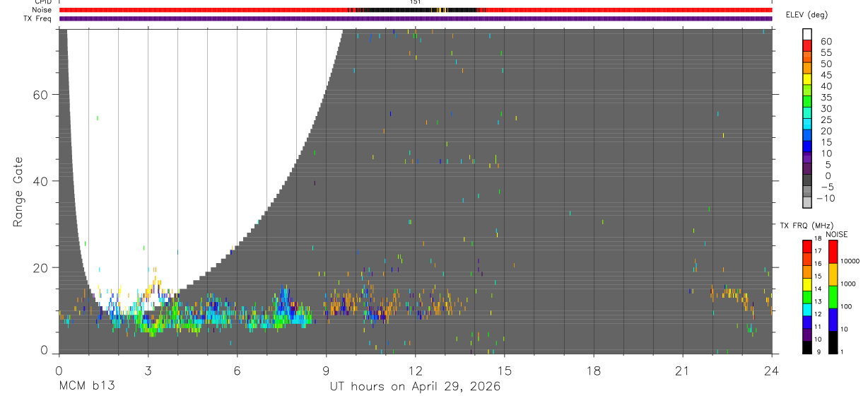Image resolution: width=868 pixels, height=401 pixels.
Task: Click the '60' tick on the Range Gate axis
Action: tap(40, 94)
